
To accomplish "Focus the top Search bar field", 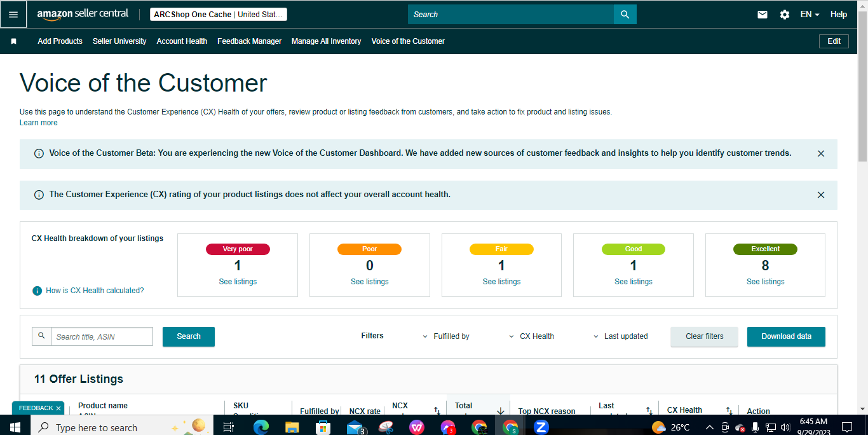I will point(510,14).
